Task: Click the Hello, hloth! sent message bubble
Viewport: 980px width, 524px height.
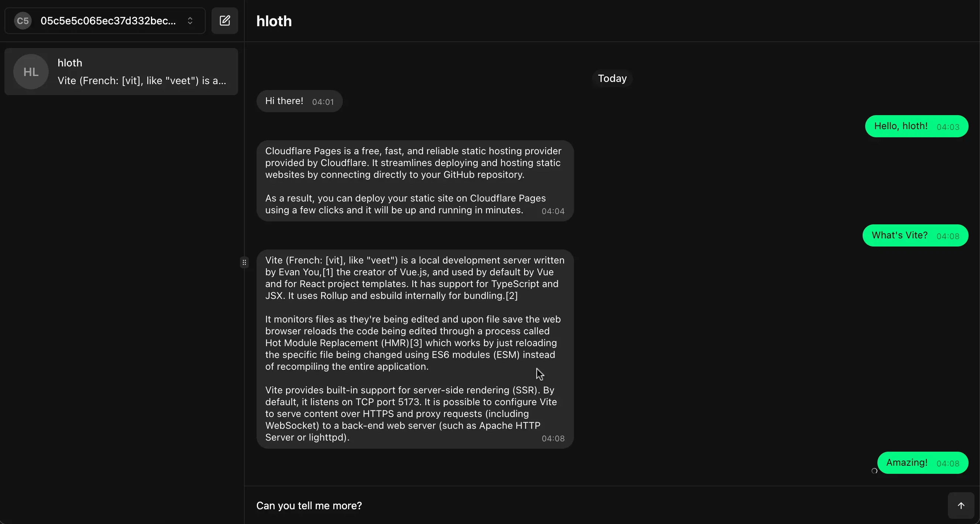Action: point(917,126)
